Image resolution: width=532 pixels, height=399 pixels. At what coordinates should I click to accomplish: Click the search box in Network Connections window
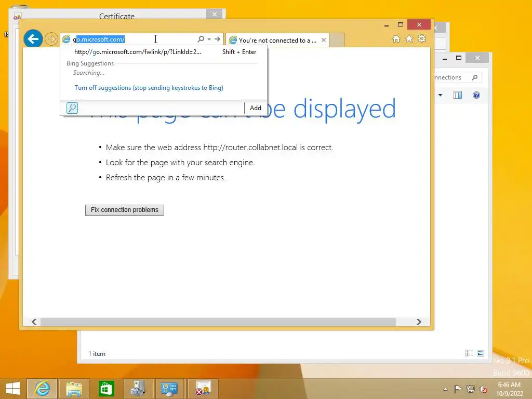(x=457, y=77)
